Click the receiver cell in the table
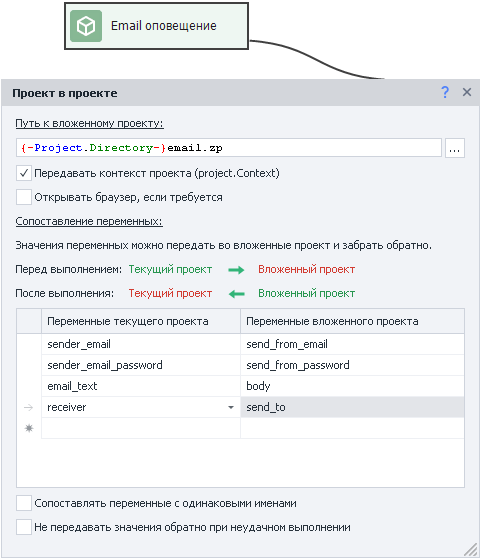This screenshot has width=480, height=558. pos(141,407)
